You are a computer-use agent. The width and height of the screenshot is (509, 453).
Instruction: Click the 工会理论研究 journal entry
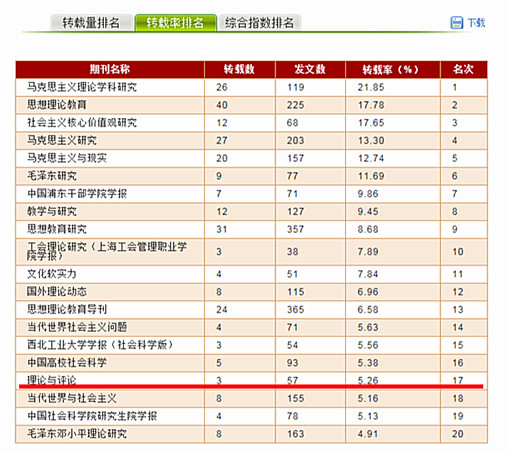click(x=107, y=251)
